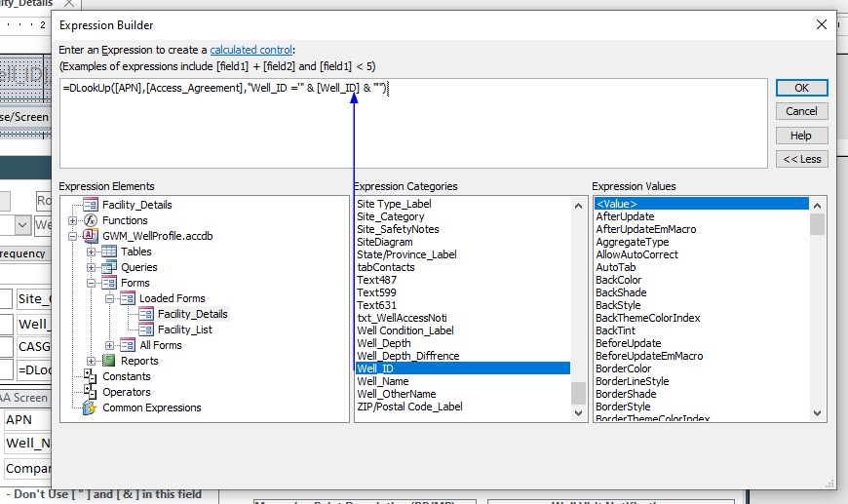Click the selected Facility_Details icon under Loaded Forms
Viewport: 848px width, 504px height.
coord(146,314)
